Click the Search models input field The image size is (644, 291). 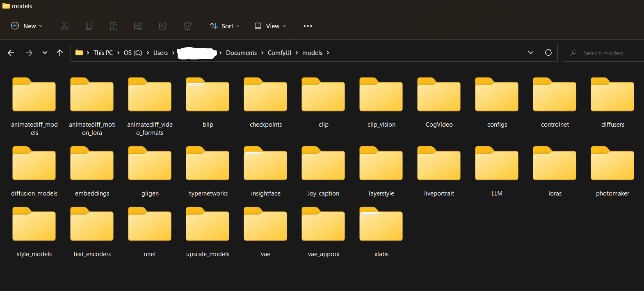point(603,53)
